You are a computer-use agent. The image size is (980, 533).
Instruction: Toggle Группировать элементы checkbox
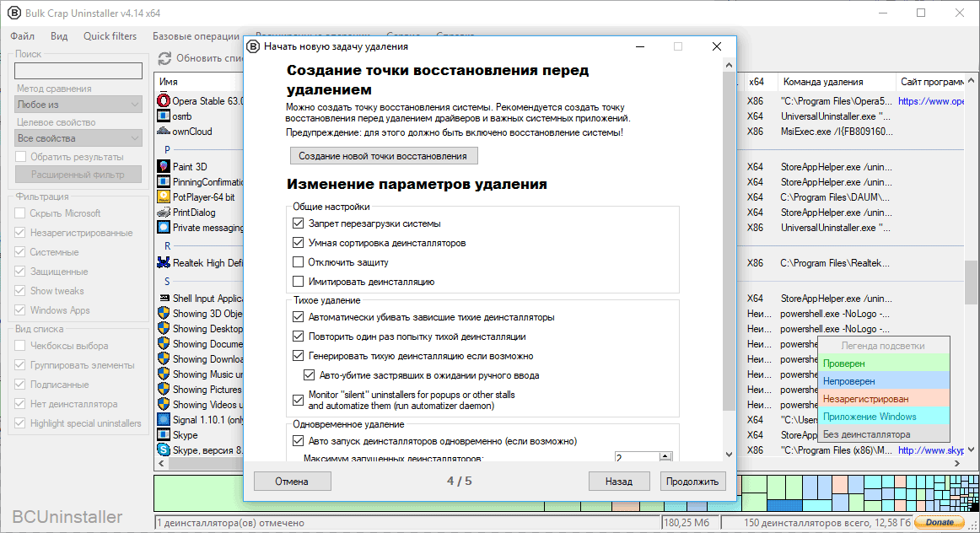[x=20, y=365]
